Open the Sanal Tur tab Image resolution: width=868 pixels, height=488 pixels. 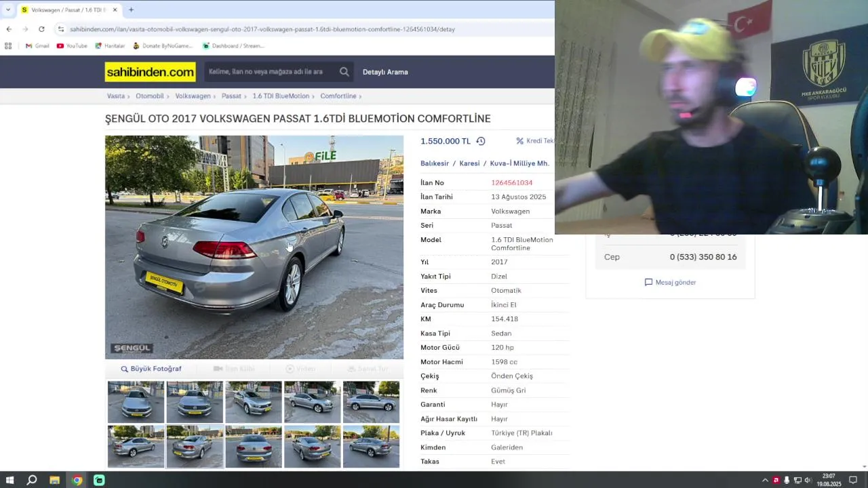tap(368, 369)
